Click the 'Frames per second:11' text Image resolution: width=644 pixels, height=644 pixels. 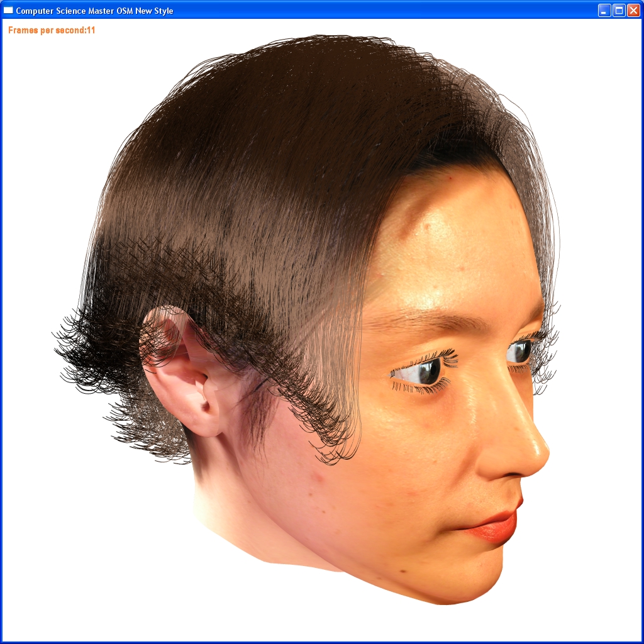[52, 30]
